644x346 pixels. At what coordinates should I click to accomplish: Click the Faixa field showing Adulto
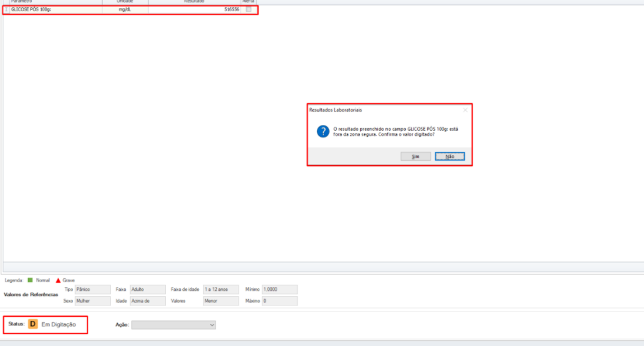(148, 290)
